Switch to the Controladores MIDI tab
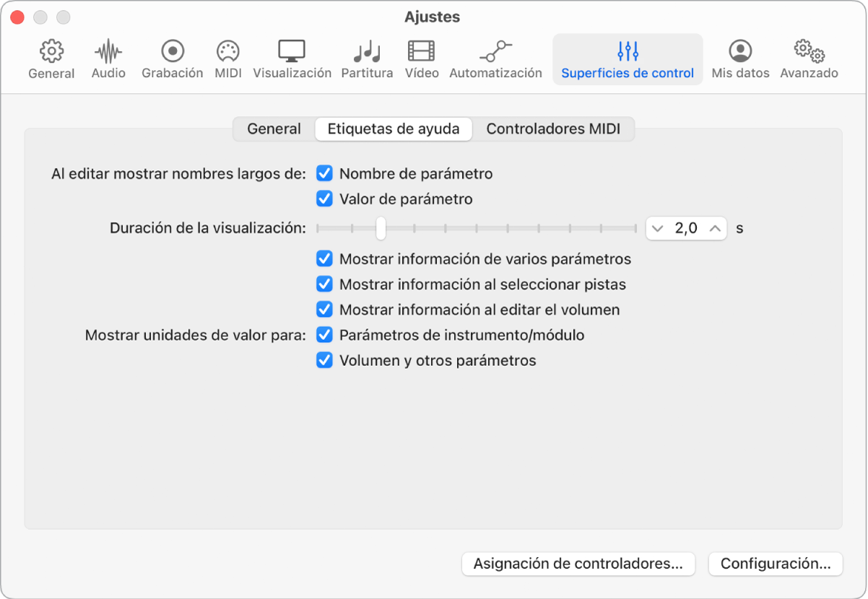Image resolution: width=868 pixels, height=599 pixels. click(x=553, y=129)
